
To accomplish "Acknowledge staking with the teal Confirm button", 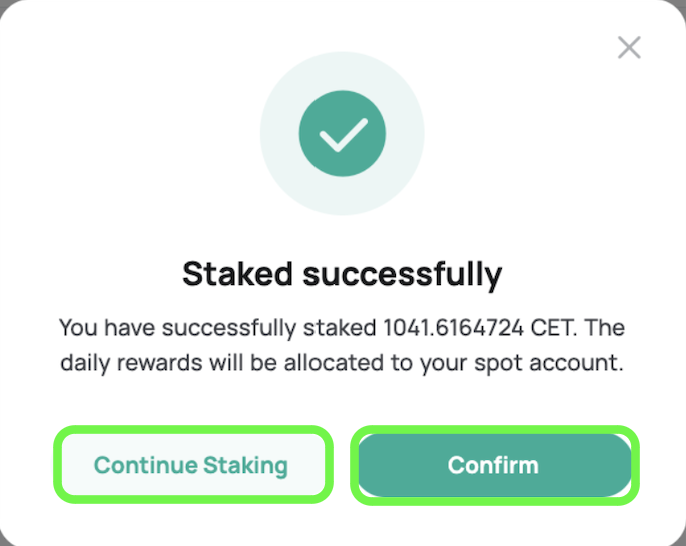I will (x=495, y=465).
